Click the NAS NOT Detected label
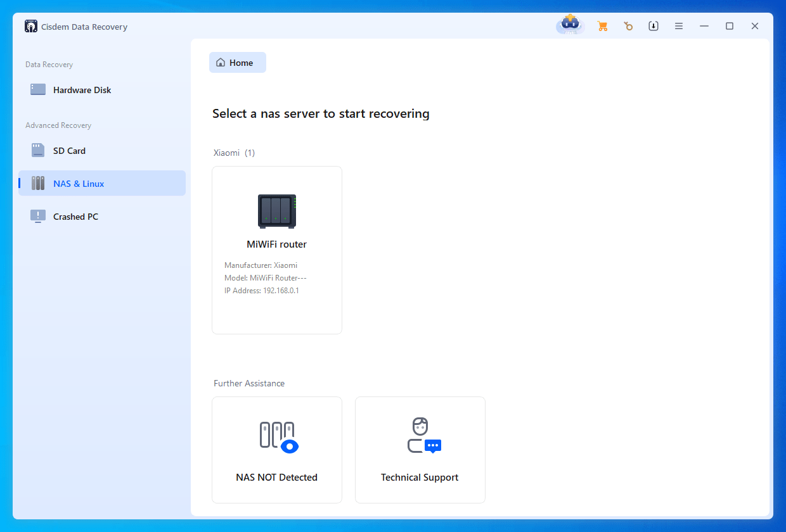Viewport: 786px width, 532px height. (277, 478)
